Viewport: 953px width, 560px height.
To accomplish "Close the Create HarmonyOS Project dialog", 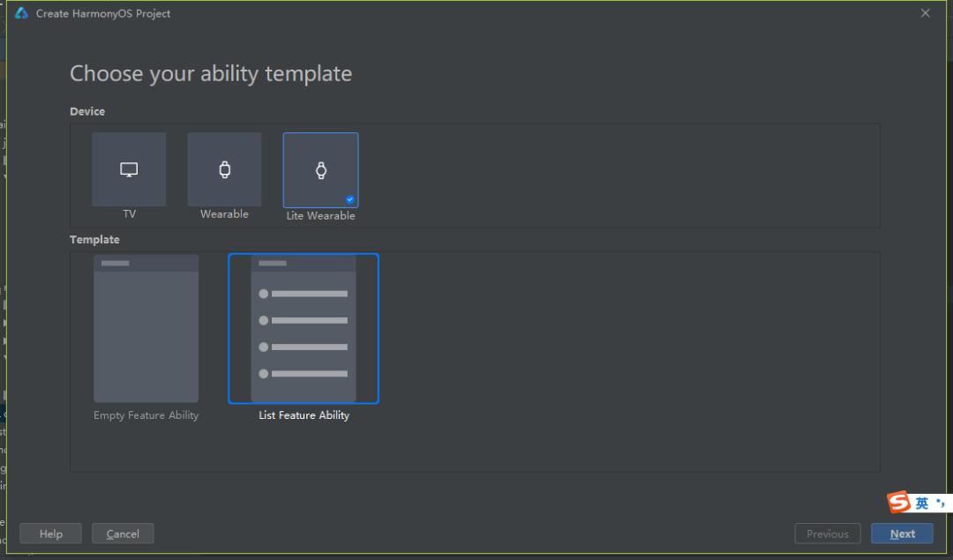I will click(925, 13).
